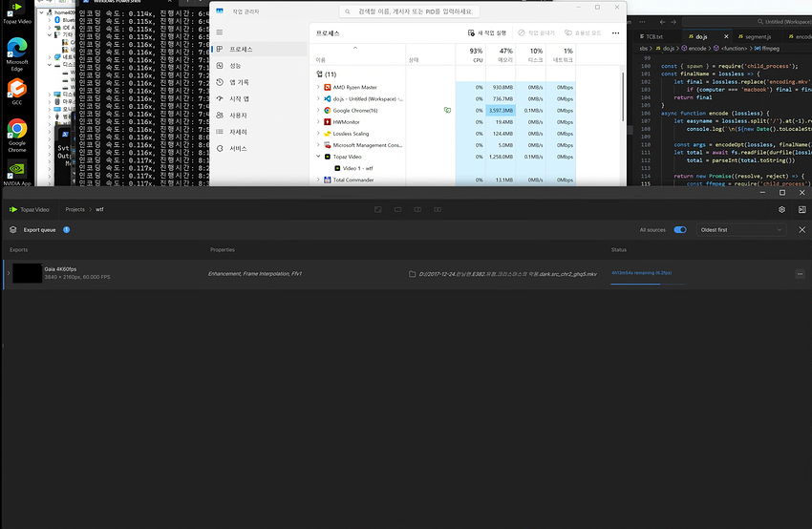Click the Task Manager hamburger menu icon
The image size is (812, 529).
(220, 32)
